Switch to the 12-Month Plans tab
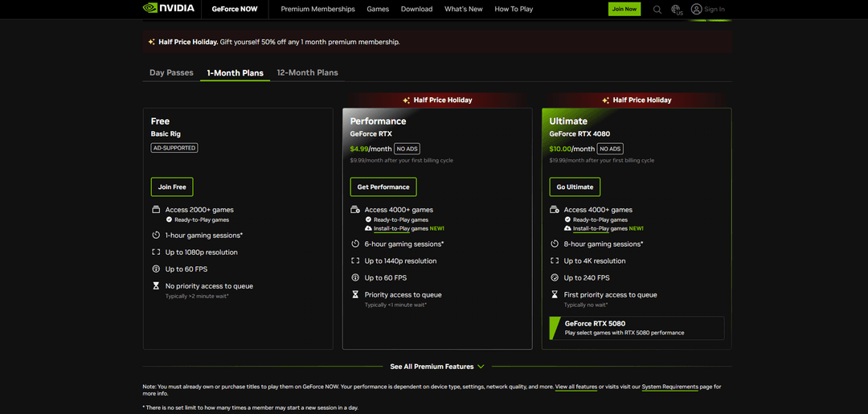This screenshot has width=868, height=414. click(307, 72)
